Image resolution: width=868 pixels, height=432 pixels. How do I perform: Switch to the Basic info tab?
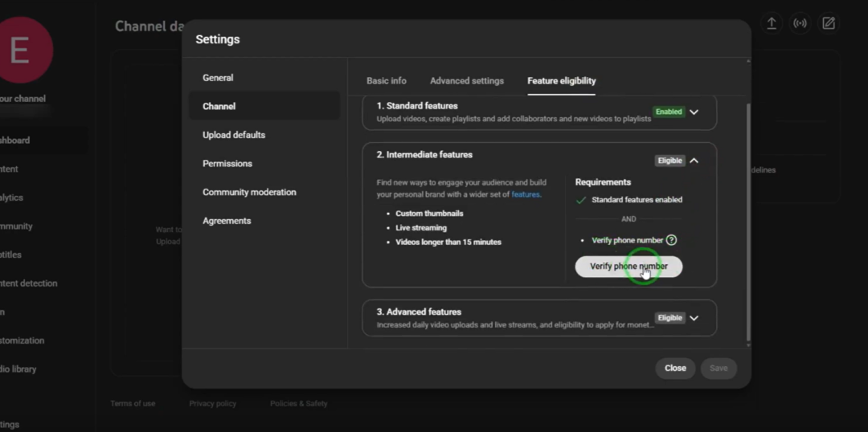(x=387, y=81)
